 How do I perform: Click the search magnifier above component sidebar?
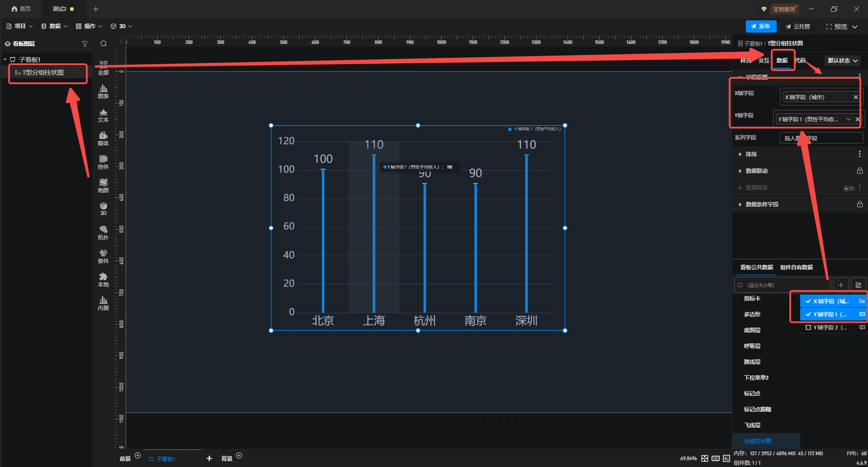click(104, 44)
